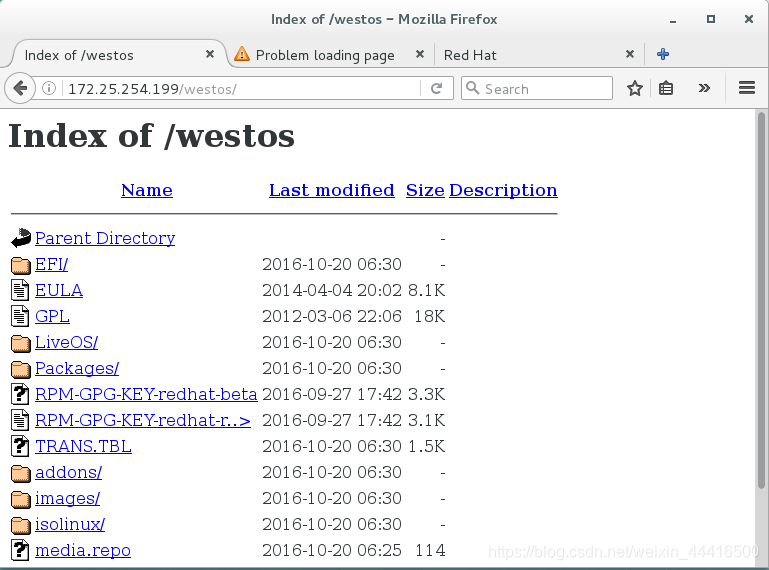Sort listing by Size

(425, 190)
